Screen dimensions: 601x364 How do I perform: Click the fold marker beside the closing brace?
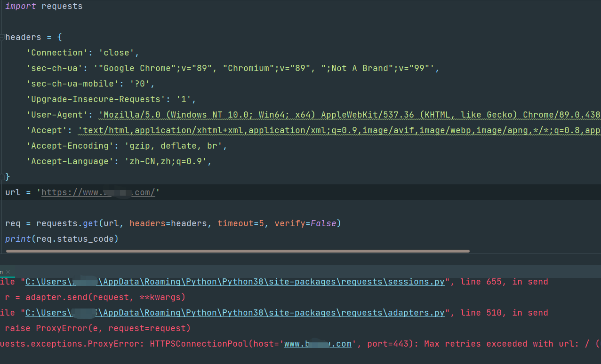tap(2, 177)
